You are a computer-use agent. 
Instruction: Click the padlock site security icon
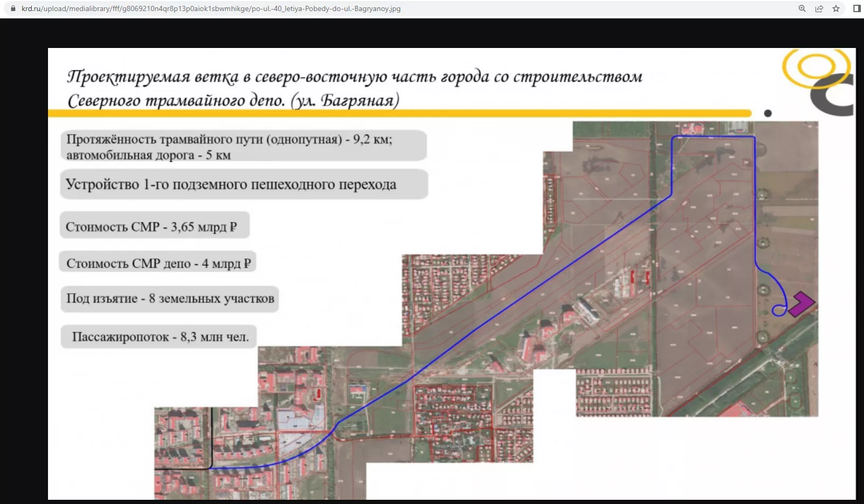pyautogui.click(x=13, y=8)
